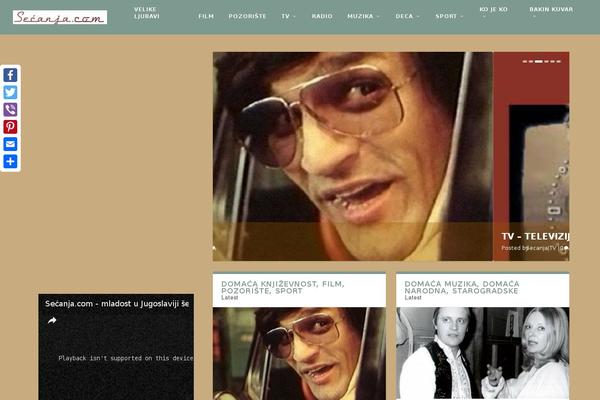Go to second slider indicator dot
Image resolution: width=600 pixels, height=400 pixels.
[531, 61]
